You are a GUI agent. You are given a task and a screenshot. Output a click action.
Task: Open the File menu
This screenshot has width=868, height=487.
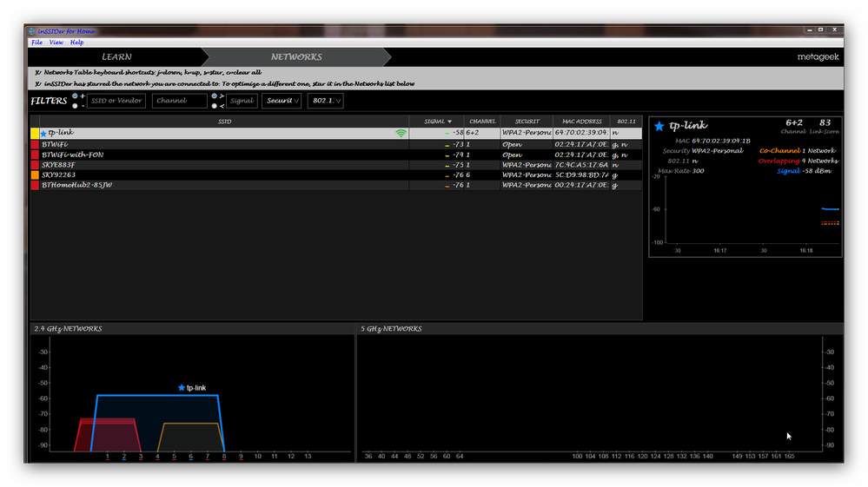point(36,43)
